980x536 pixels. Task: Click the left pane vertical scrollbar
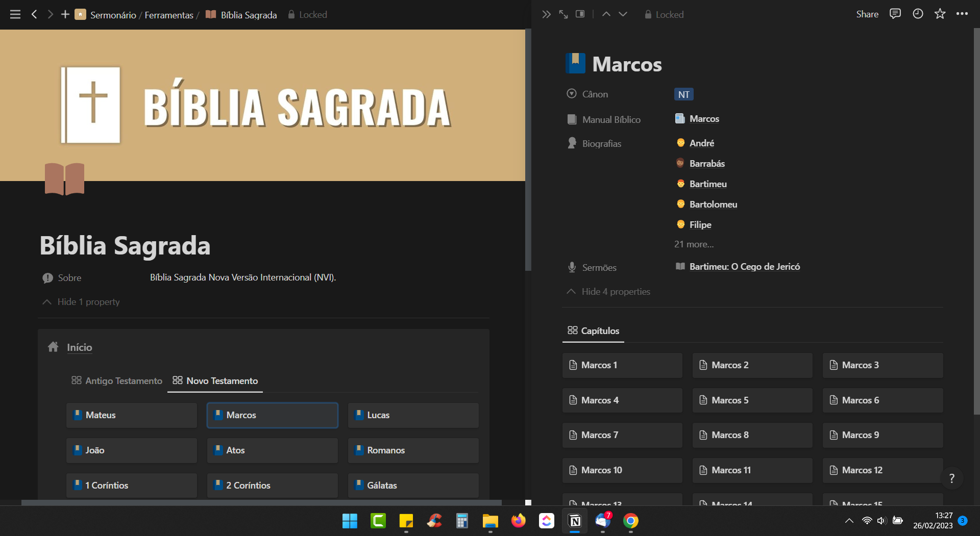tap(528, 149)
